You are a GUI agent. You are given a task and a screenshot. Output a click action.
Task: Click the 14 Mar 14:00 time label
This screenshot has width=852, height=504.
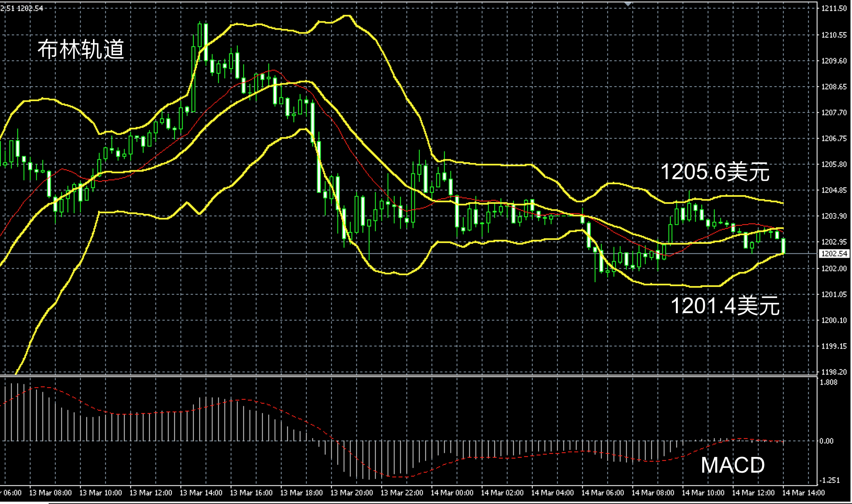point(803,493)
